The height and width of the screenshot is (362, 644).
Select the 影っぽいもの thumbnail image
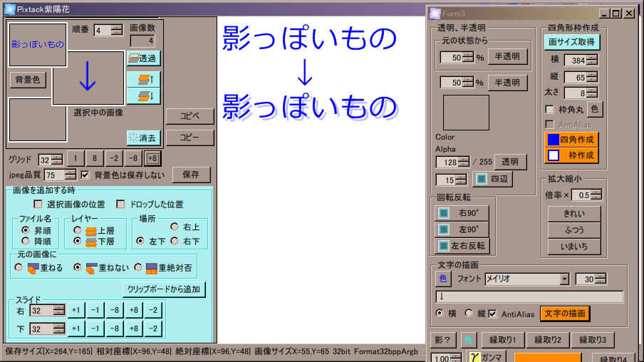38,44
